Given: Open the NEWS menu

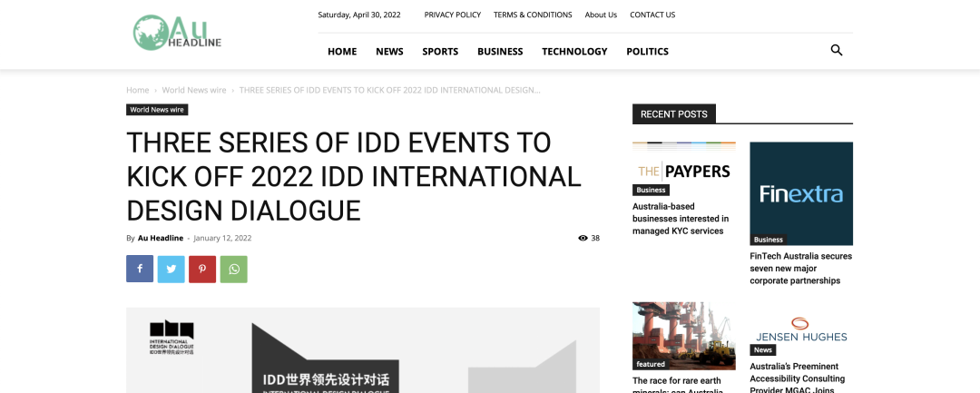Looking at the screenshot, I should coord(389,51).
